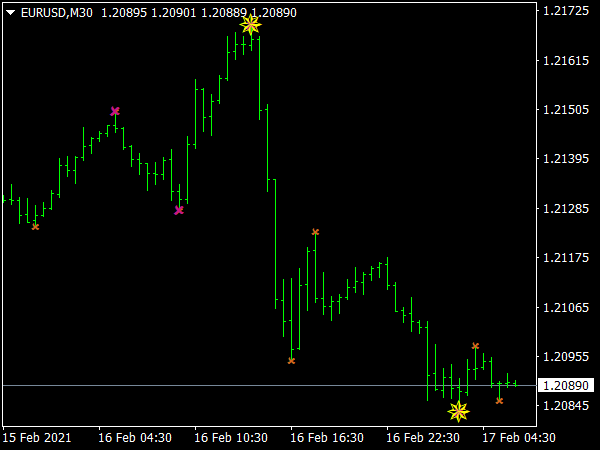This screenshot has height=450, width=600.
Task: Open the chart dropdown triangle beside EURUSD,M30
Action: click(10, 13)
